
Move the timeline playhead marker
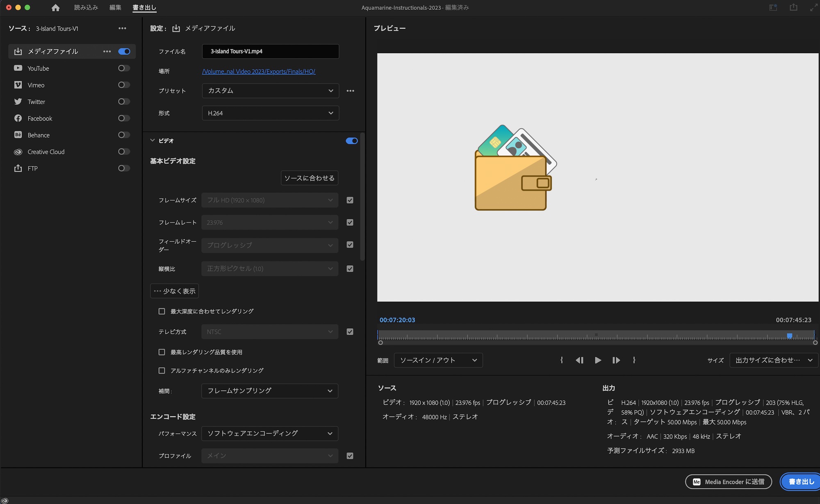click(x=789, y=336)
